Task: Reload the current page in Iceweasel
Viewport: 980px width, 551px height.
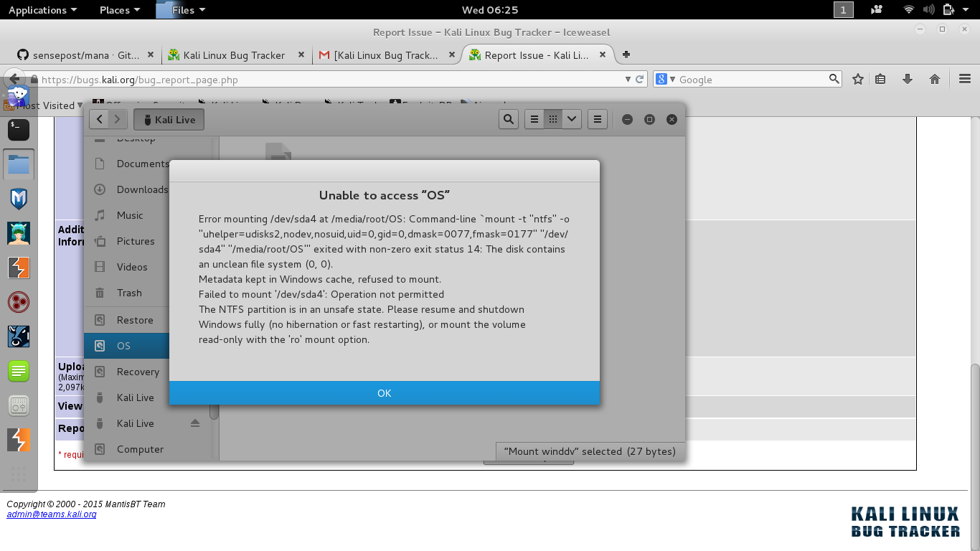Action: click(641, 80)
